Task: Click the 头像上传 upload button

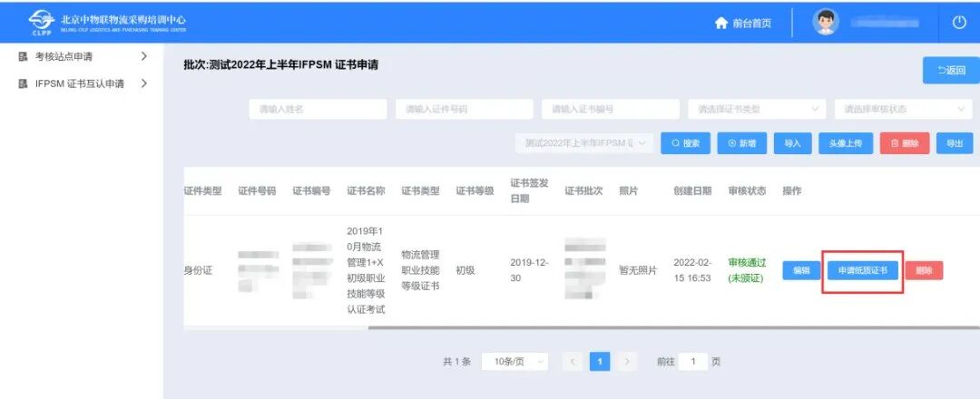Action: coord(846,143)
